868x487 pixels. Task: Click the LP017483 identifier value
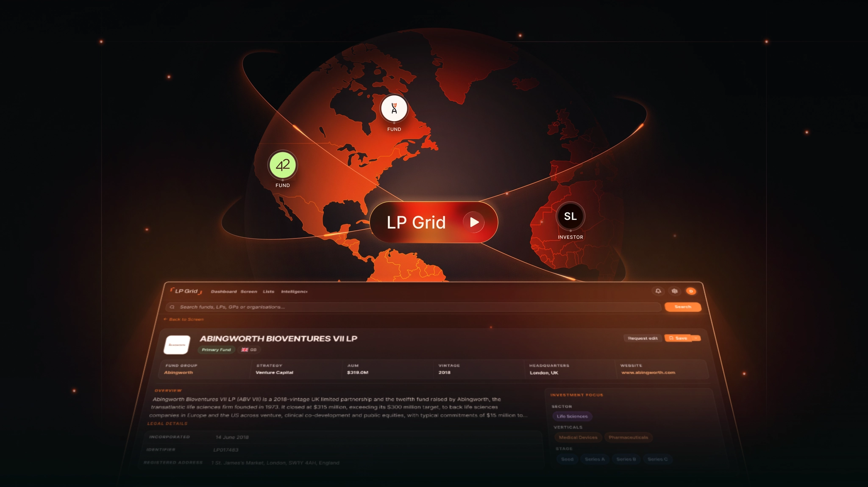point(226,450)
